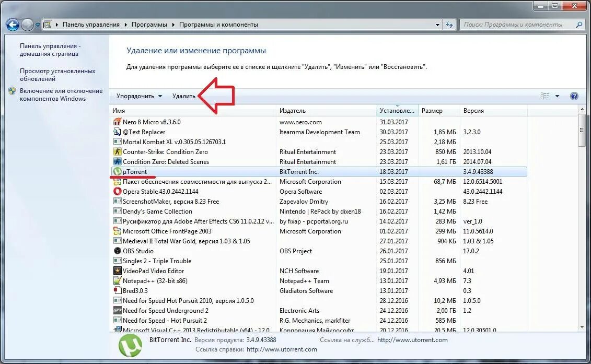Click the date 26.01.2017 cell
Viewport: 591px width, 364px height.
(x=393, y=251)
